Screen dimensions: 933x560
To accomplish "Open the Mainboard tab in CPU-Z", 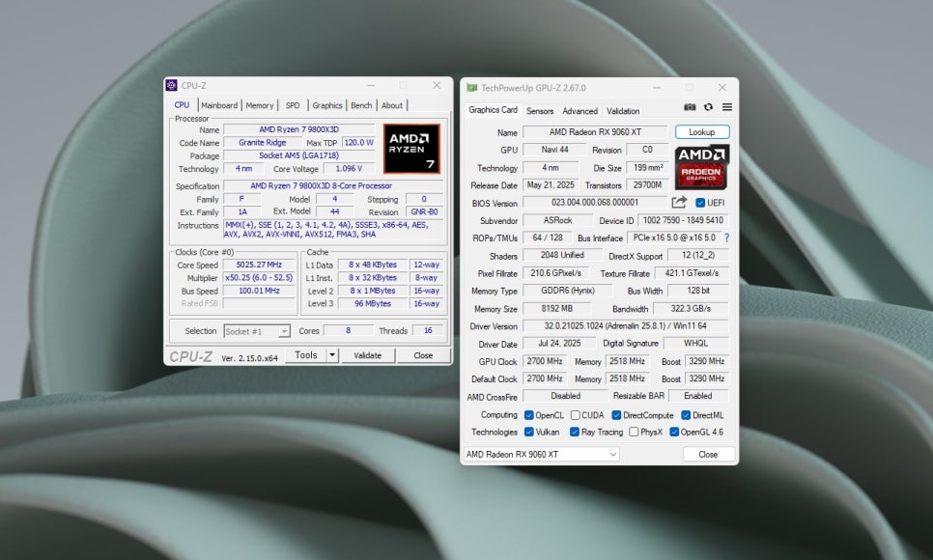I will (219, 105).
